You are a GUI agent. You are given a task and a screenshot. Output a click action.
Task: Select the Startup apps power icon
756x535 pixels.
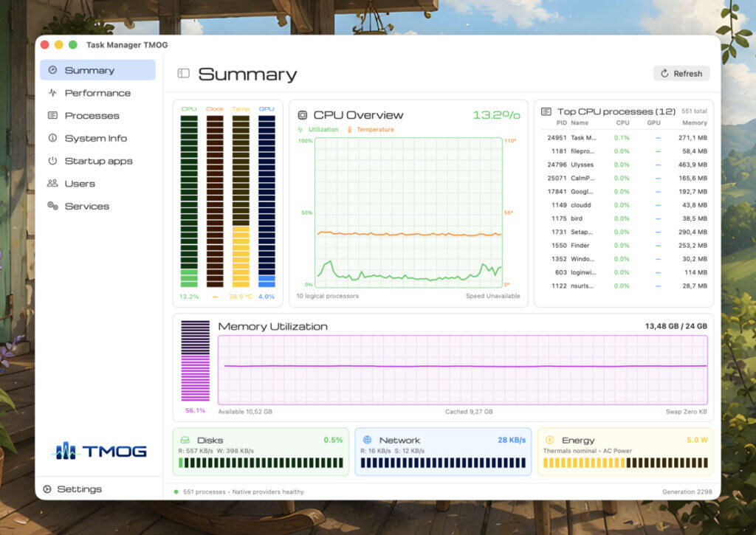click(52, 161)
